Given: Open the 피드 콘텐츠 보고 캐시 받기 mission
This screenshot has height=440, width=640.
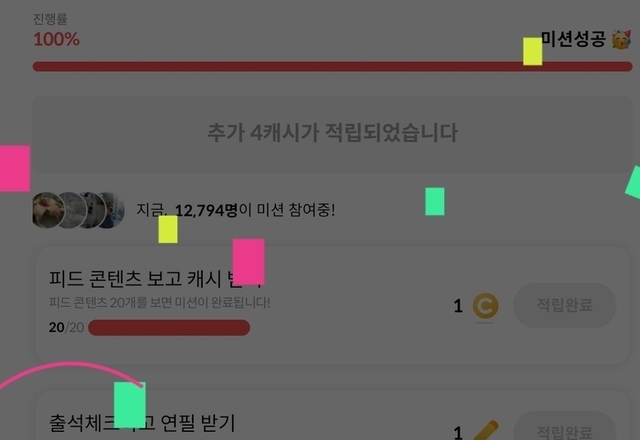Looking at the screenshot, I should pos(332,305).
